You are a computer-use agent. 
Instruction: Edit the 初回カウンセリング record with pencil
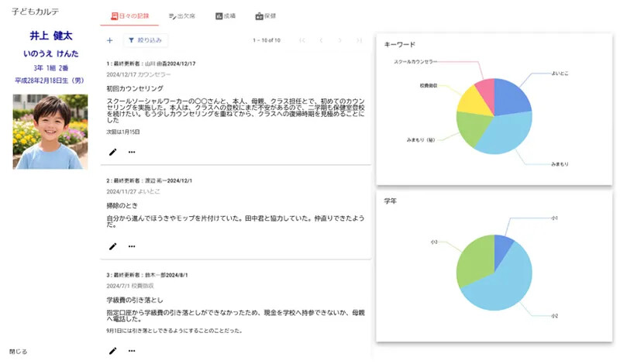pos(112,152)
